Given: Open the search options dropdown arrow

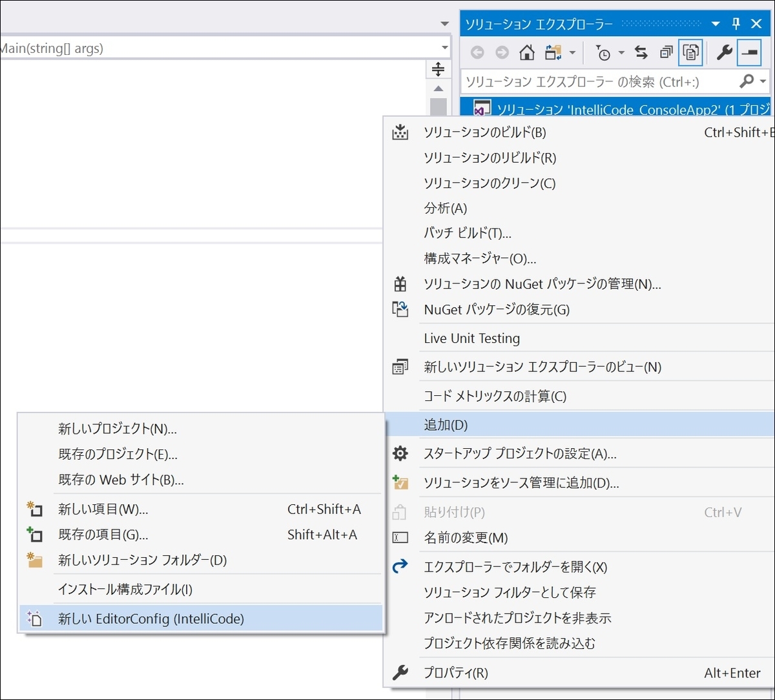Looking at the screenshot, I should [763, 81].
